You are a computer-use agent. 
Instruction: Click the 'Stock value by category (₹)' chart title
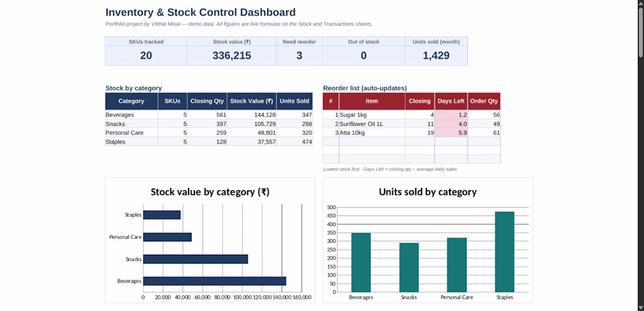210,192
